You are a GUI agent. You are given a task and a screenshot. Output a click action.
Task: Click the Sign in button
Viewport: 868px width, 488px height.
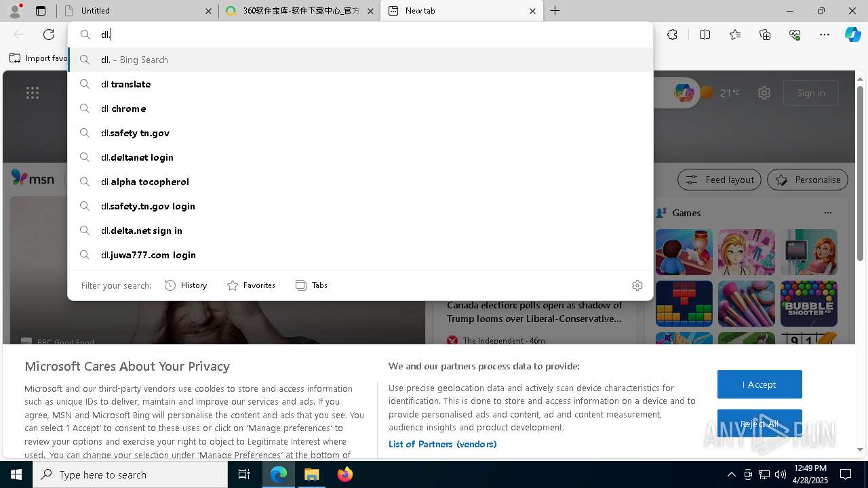(x=811, y=93)
